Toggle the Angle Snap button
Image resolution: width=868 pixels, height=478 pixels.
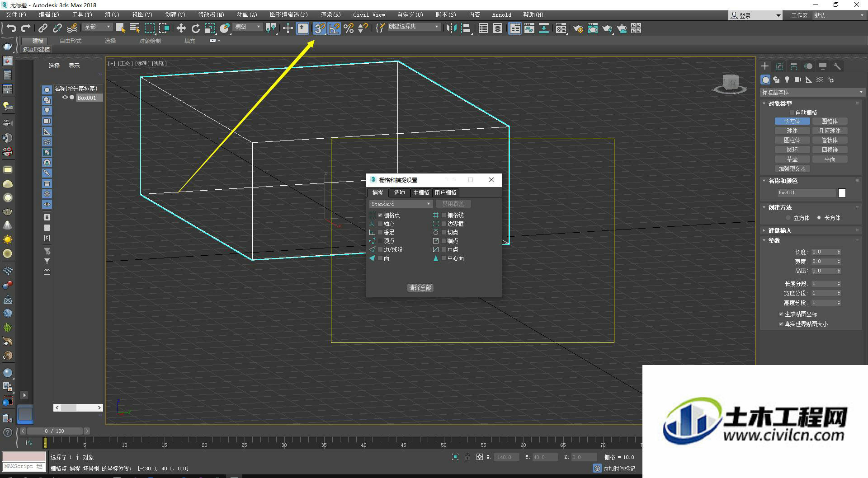click(334, 28)
